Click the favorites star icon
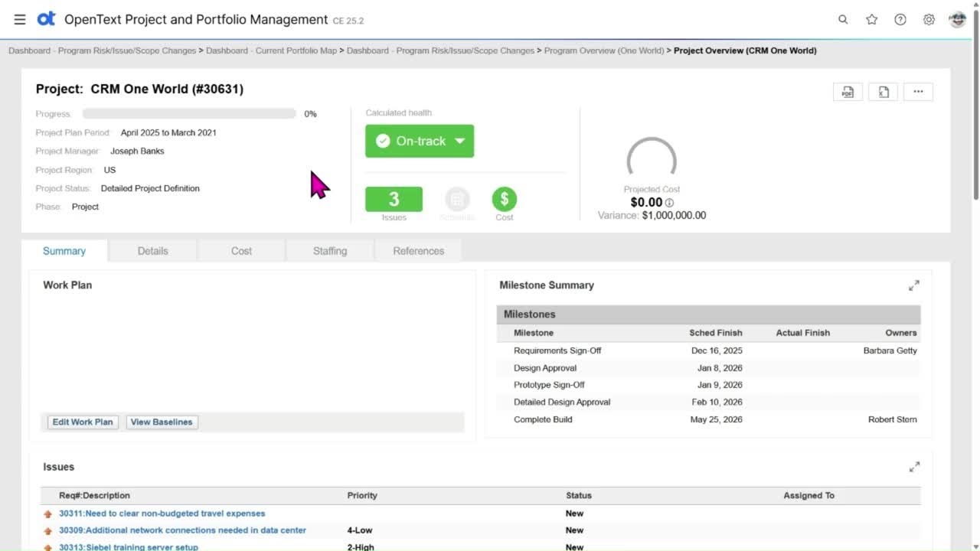Image resolution: width=980 pixels, height=551 pixels. click(871, 20)
